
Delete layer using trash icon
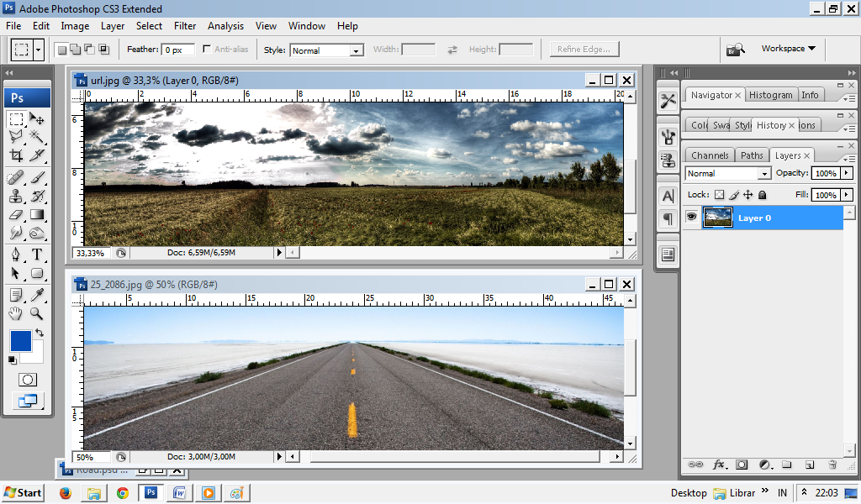(832, 465)
